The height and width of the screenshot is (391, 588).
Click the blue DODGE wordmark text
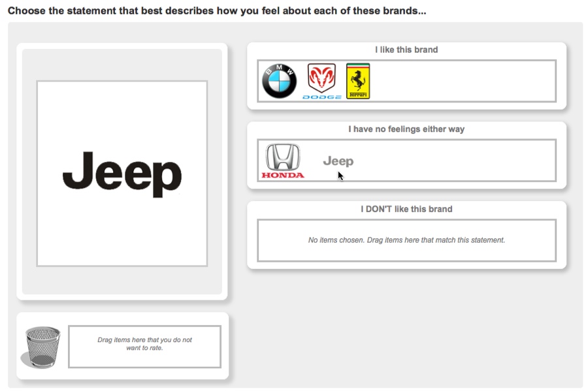(x=321, y=97)
